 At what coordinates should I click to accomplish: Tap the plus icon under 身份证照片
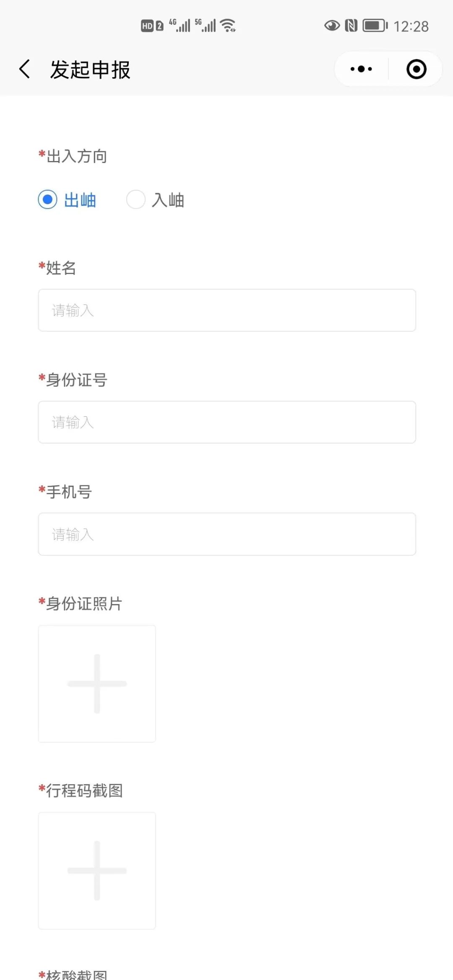(x=97, y=684)
